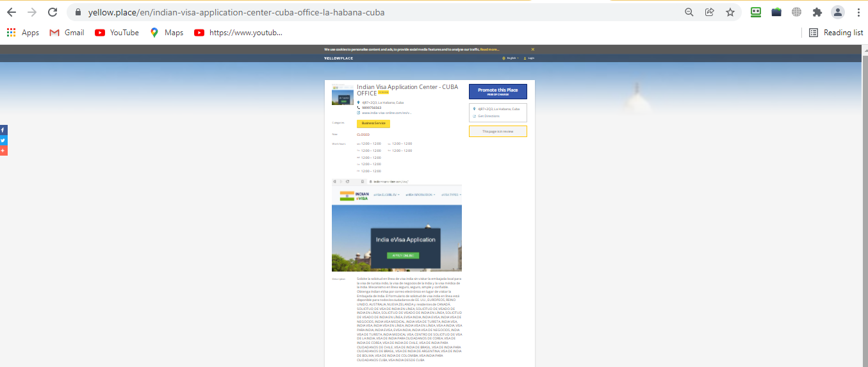
Task: Click the site security padlock icon
Action: [79, 12]
